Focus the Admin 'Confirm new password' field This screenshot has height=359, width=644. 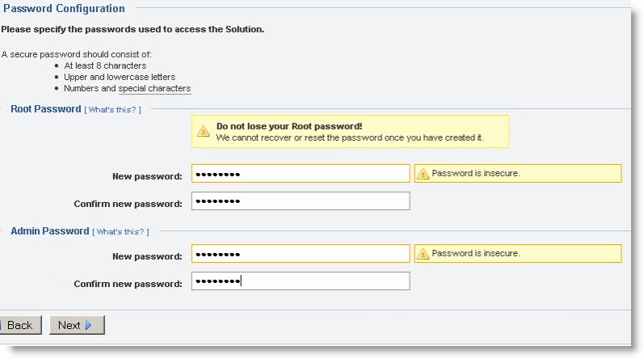pyautogui.click(x=300, y=281)
